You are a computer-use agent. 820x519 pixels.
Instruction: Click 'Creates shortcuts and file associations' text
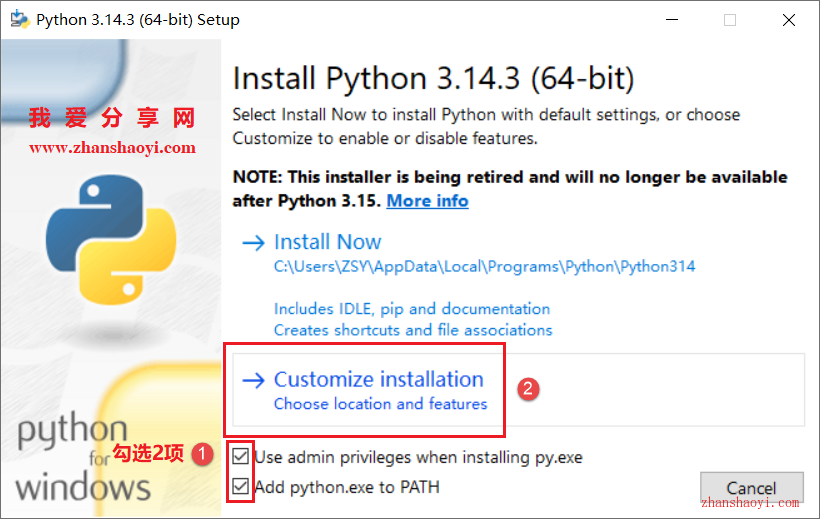[x=413, y=330]
